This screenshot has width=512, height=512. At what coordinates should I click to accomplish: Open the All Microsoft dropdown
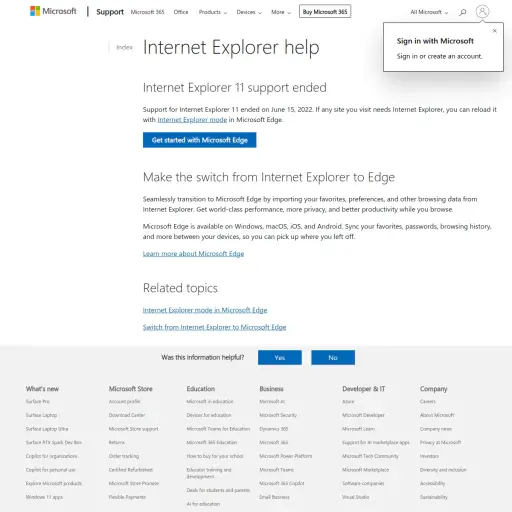tap(429, 12)
